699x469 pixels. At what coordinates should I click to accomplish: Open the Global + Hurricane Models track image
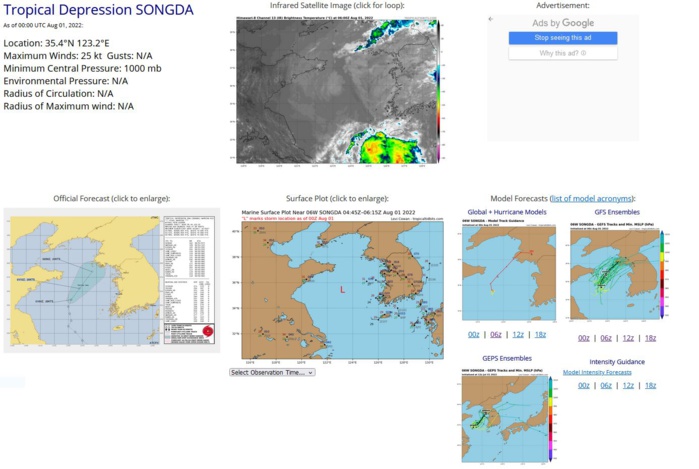coord(508,271)
